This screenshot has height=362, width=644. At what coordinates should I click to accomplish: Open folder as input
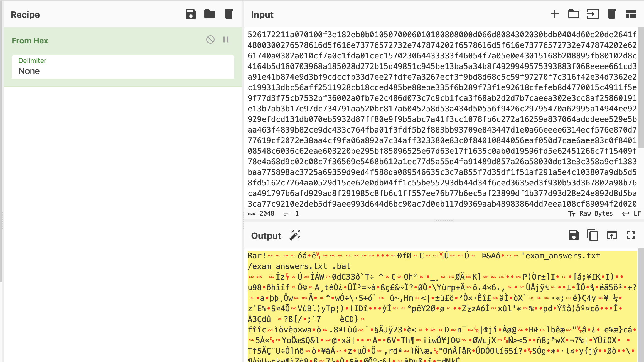(574, 14)
